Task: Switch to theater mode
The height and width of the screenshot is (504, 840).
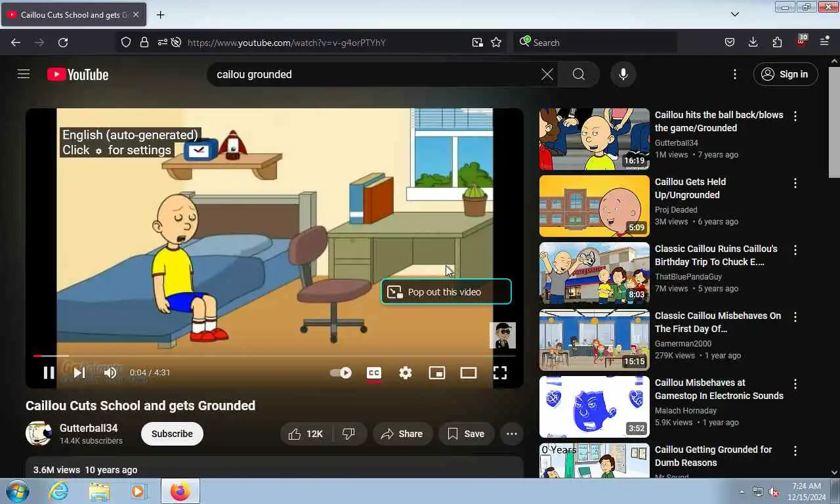Action: (469, 373)
